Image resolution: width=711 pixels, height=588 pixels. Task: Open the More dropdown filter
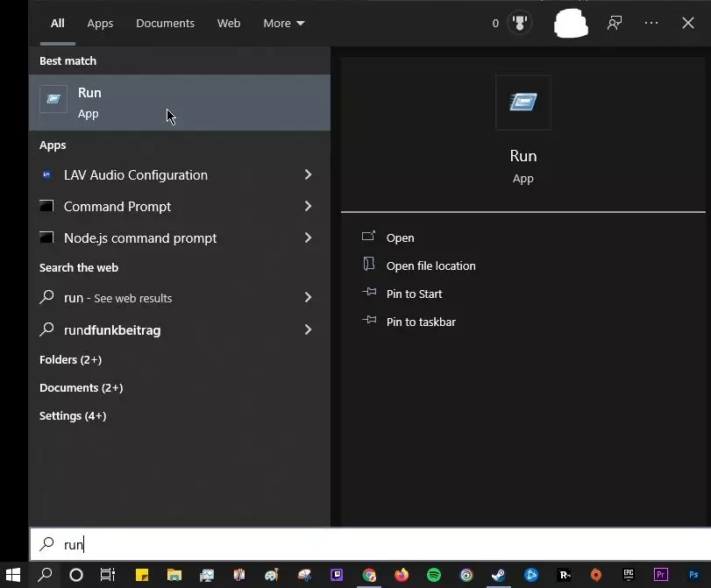[x=284, y=23]
